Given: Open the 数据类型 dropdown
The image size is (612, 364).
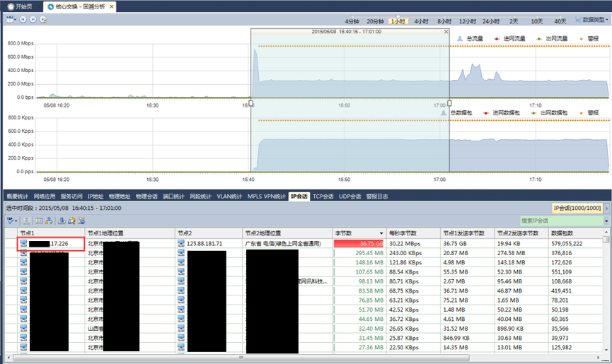Looking at the screenshot, I should (x=591, y=20).
